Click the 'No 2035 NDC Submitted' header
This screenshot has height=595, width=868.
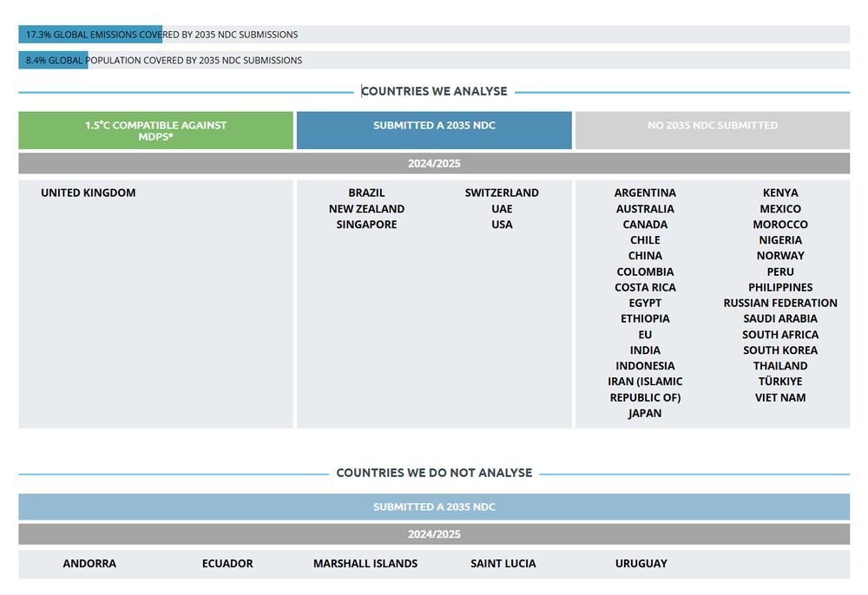pyautogui.click(x=713, y=130)
